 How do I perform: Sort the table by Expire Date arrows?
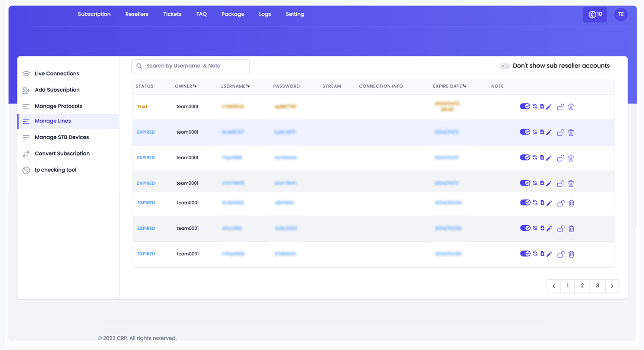[464, 86]
